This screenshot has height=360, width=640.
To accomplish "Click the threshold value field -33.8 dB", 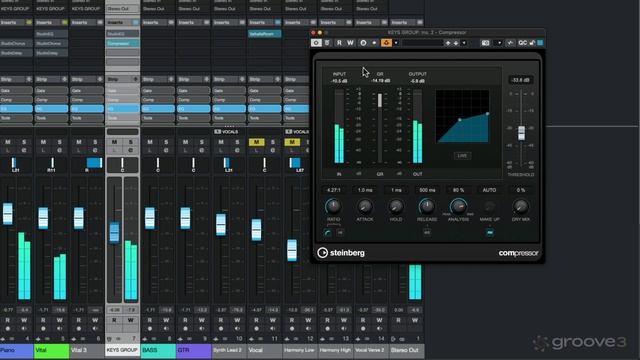I will click(x=521, y=80).
